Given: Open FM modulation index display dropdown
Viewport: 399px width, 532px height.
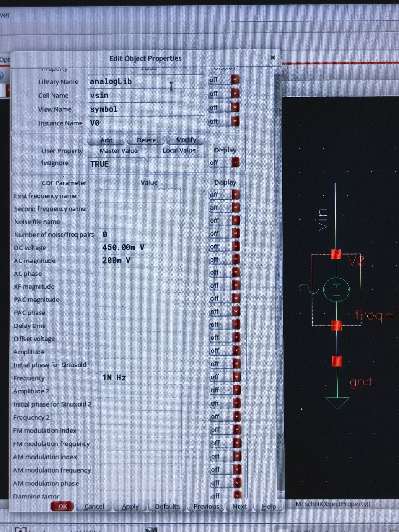Looking at the screenshot, I should point(225,430).
